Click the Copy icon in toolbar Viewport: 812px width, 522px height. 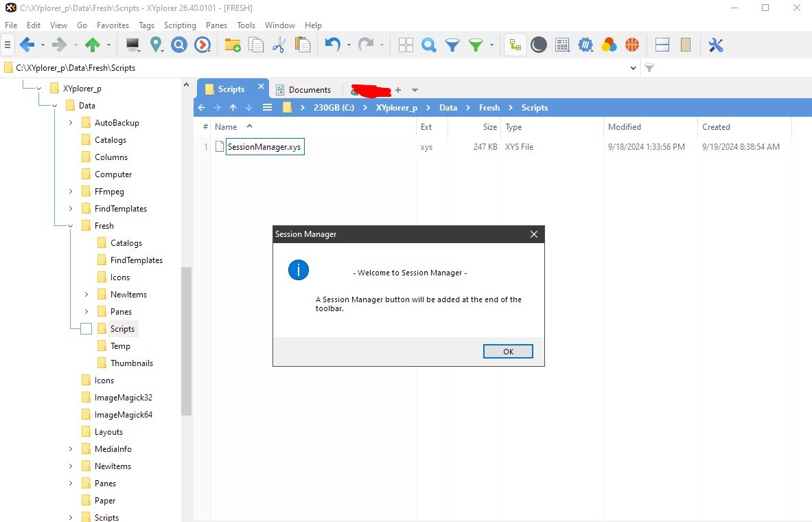(256, 45)
